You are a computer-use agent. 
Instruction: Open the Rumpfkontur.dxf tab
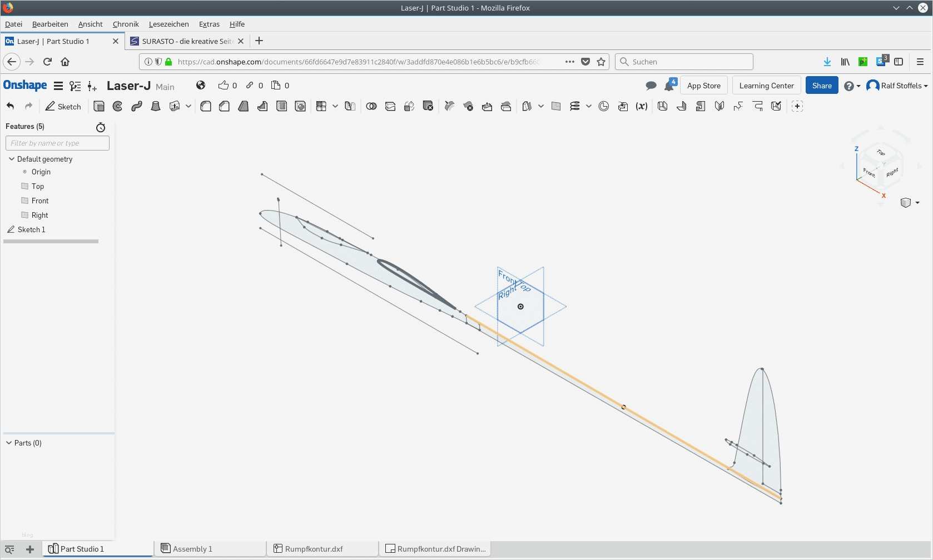(x=314, y=549)
